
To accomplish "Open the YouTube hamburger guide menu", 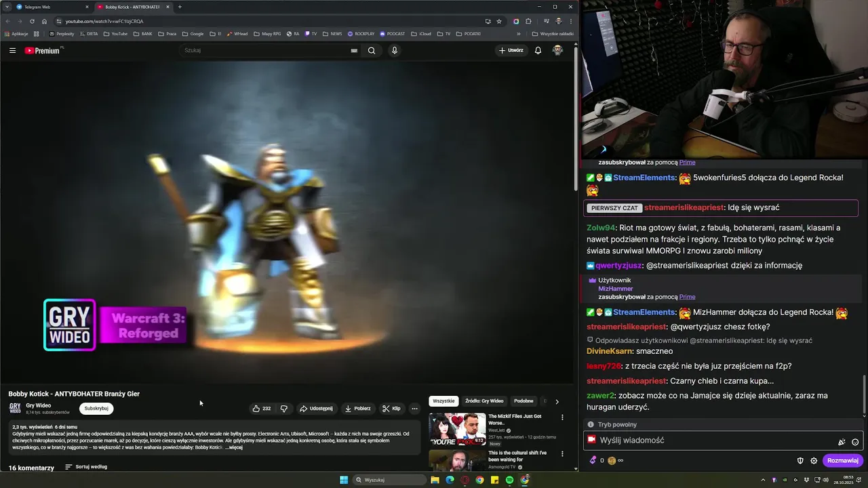I will coord(12,50).
